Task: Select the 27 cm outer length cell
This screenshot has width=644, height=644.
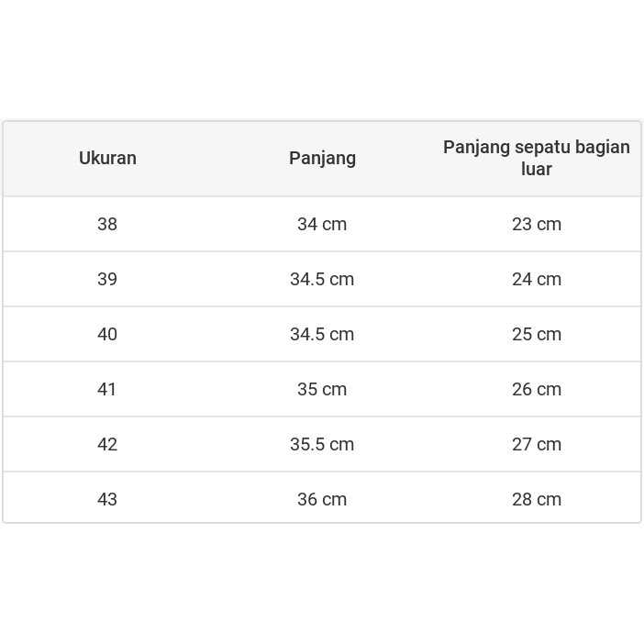Action: point(537,444)
